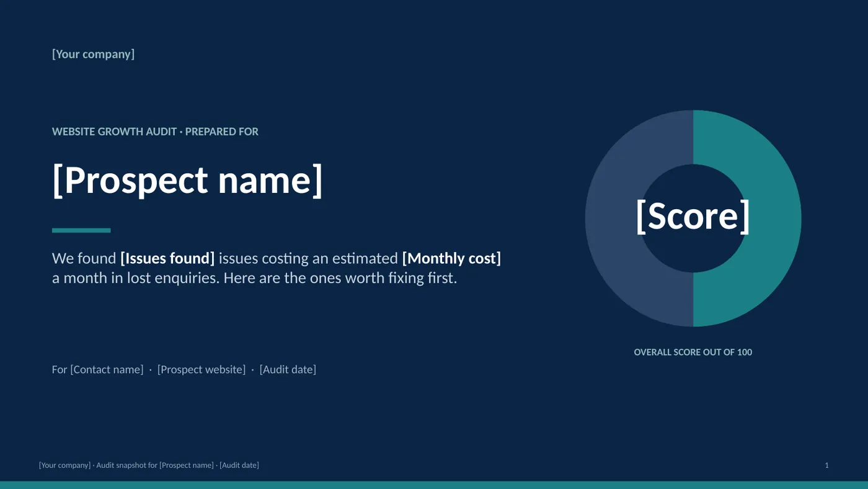
Task: Click the slide number "1" in the footer
Action: tap(826, 465)
